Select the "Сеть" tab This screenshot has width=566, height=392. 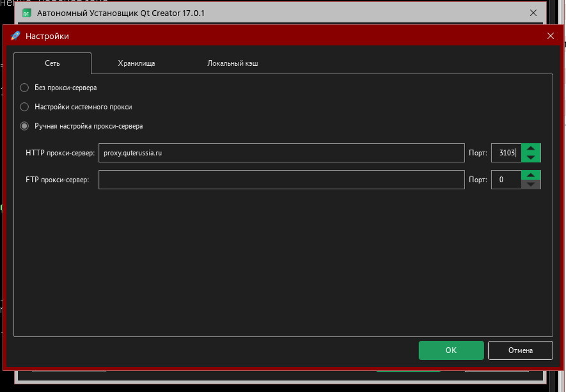tap(52, 63)
